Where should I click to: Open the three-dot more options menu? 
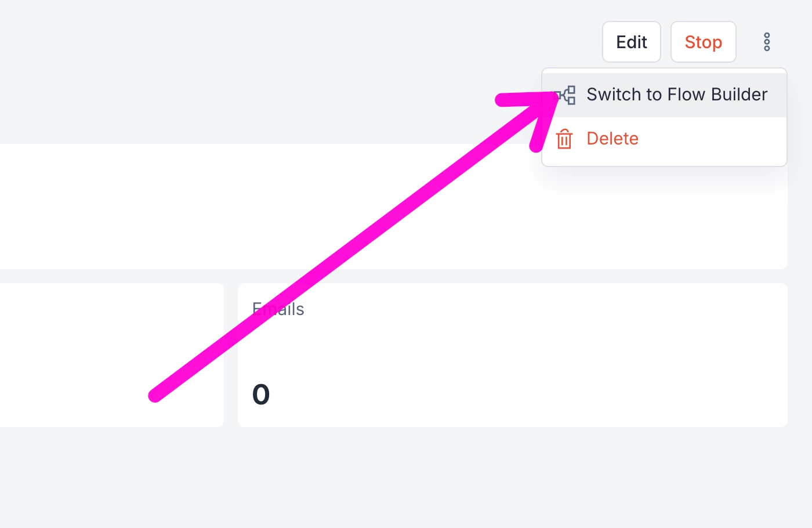coord(766,42)
